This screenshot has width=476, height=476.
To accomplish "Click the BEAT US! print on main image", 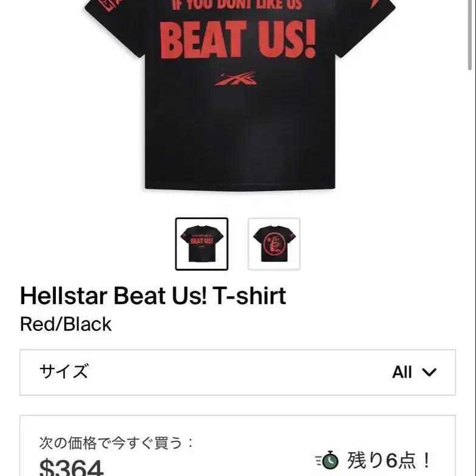I will 238,39.
